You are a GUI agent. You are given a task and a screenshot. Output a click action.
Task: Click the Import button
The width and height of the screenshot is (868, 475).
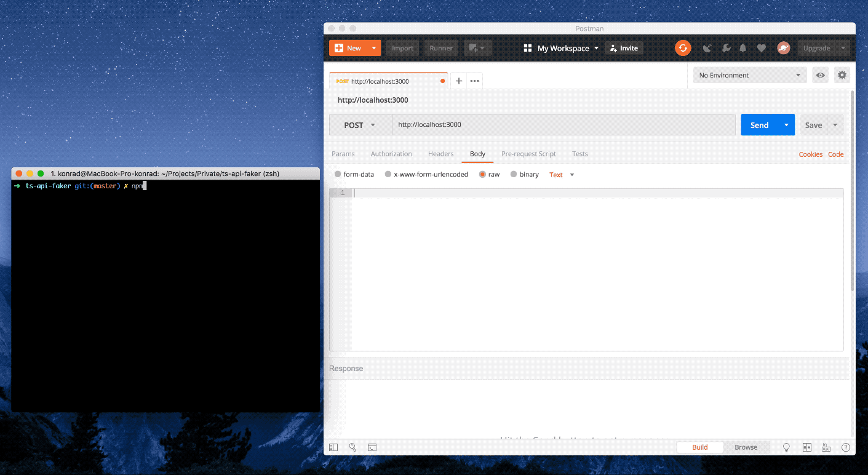coord(402,48)
